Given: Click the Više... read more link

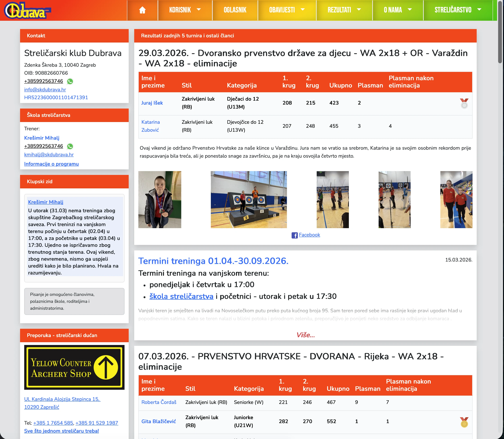Looking at the screenshot, I should 305,335.
